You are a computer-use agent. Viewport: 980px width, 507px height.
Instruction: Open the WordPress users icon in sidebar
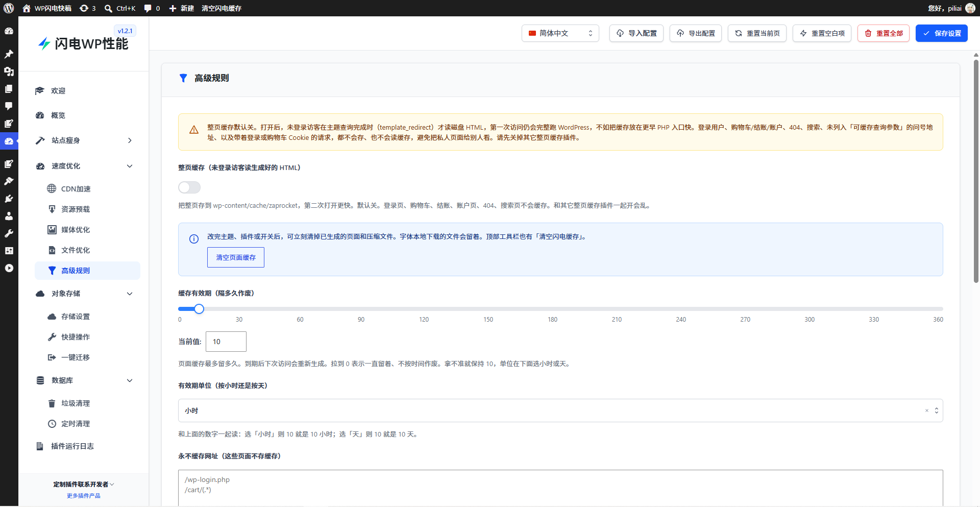9,216
